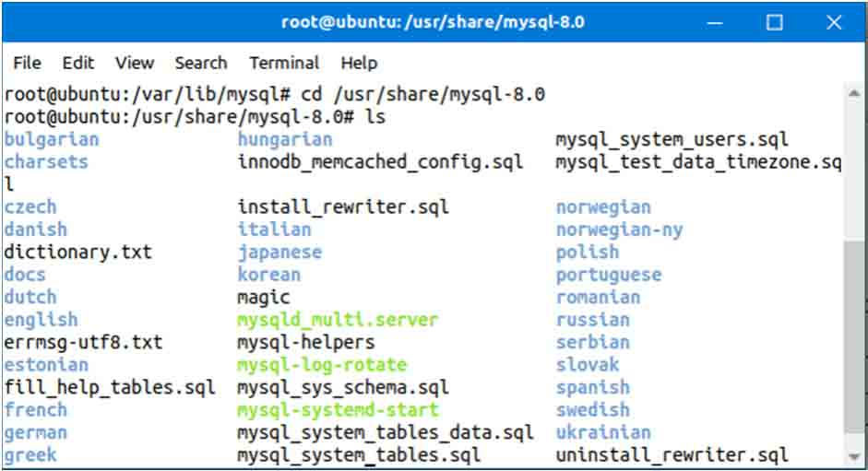The width and height of the screenshot is (868, 471).
Task: Click fill_help_tables.sql file name
Action: coord(110,387)
